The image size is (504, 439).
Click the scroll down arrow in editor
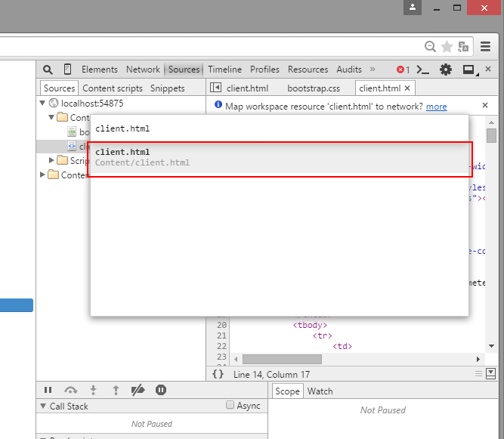point(491,346)
